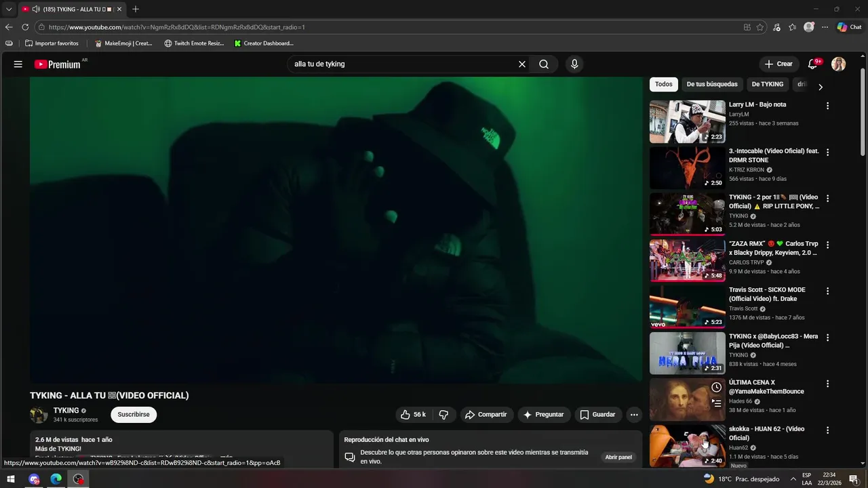Add ÚLTIMA CENA X to the queue
The width and height of the screenshot is (868, 488).
(x=716, y=403)
